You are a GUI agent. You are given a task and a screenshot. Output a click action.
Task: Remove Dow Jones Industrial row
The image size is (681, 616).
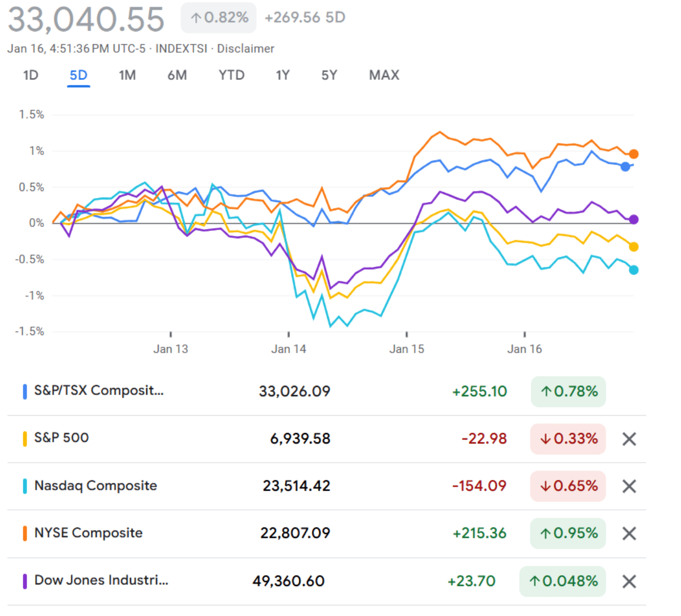click(629, 582)
